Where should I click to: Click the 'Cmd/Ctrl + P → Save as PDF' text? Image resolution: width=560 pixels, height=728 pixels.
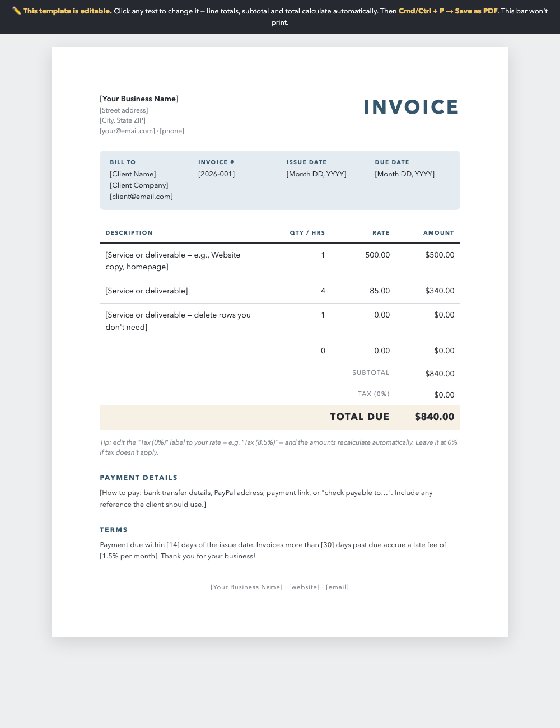(x=448, y=11)
